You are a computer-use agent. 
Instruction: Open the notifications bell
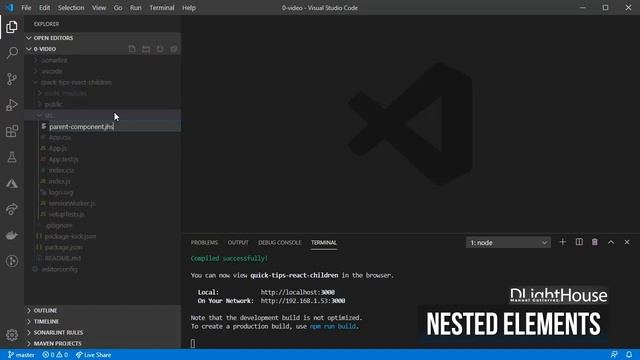coord(629,355)
